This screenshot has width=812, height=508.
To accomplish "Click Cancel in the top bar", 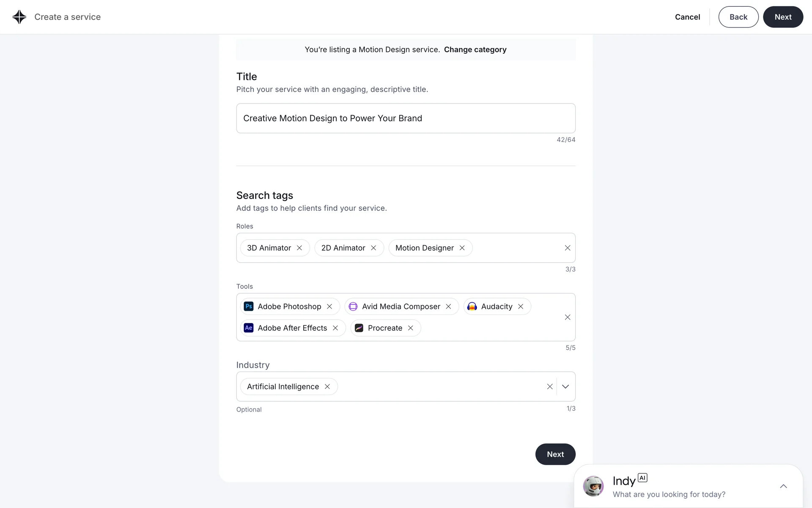I will pos(687,17).
